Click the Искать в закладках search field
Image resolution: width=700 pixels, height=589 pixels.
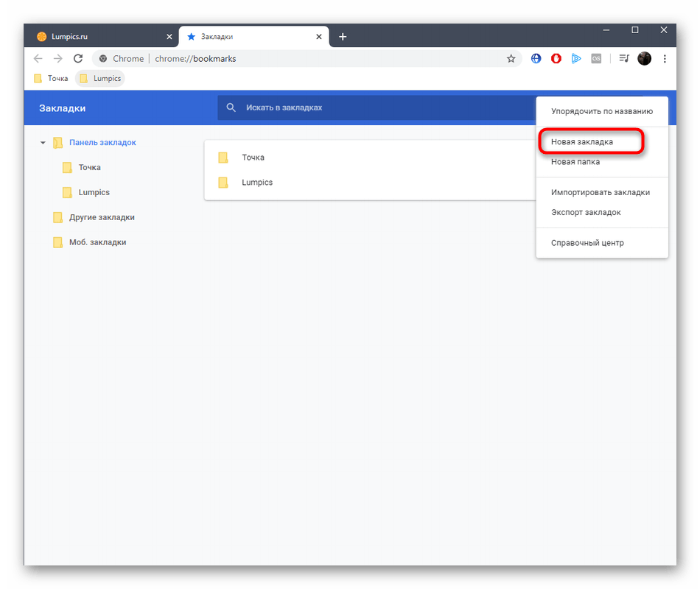(x=377, y=107)
